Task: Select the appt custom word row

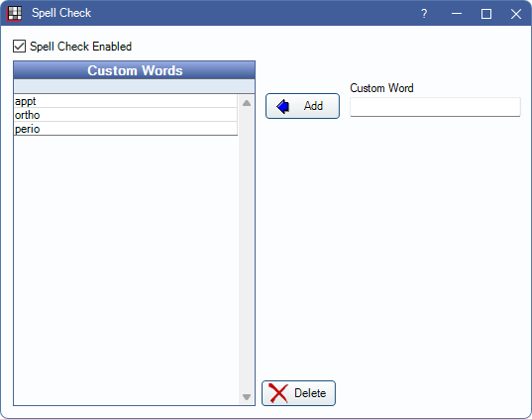Action: 126,101
